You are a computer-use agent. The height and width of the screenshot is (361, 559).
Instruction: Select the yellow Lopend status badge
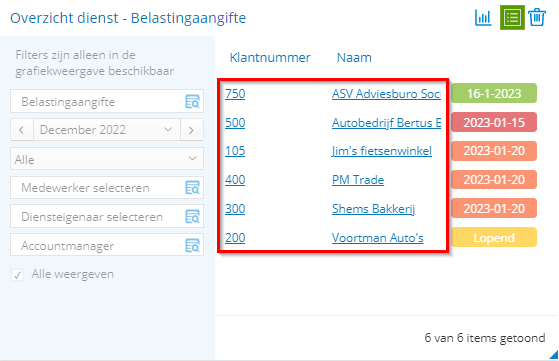coord(494,237)
